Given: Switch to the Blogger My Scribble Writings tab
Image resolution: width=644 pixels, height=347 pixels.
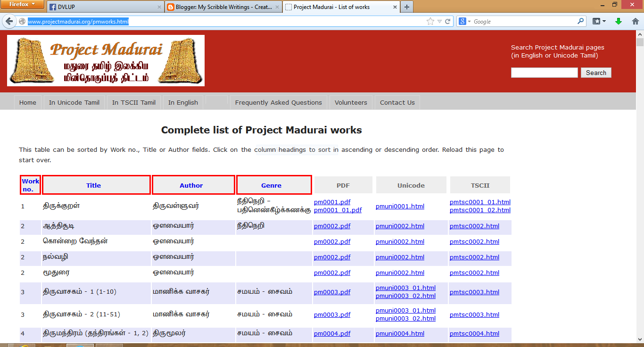Looking at the screenshot, I should pyautogui.click(x=223, y=7).
